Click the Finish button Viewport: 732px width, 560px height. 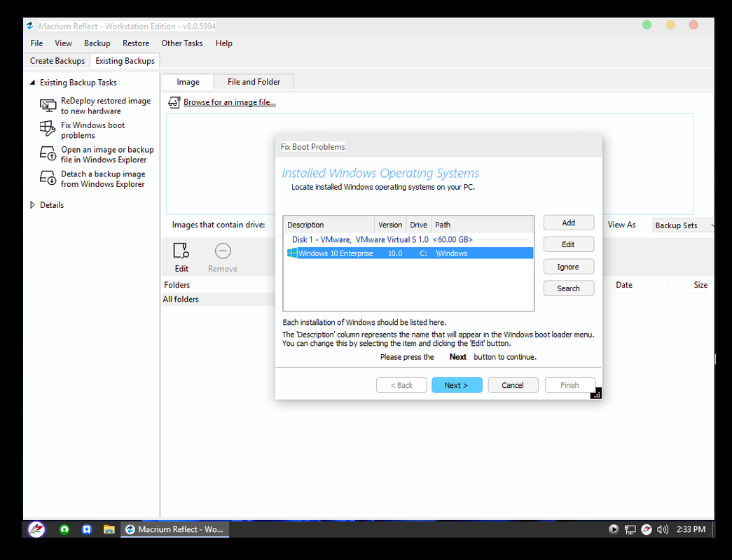coord(570,385)
